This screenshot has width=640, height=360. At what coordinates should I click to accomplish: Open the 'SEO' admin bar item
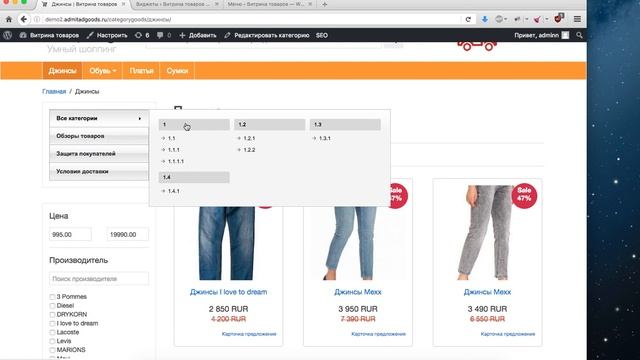click(x=322, y=35)
